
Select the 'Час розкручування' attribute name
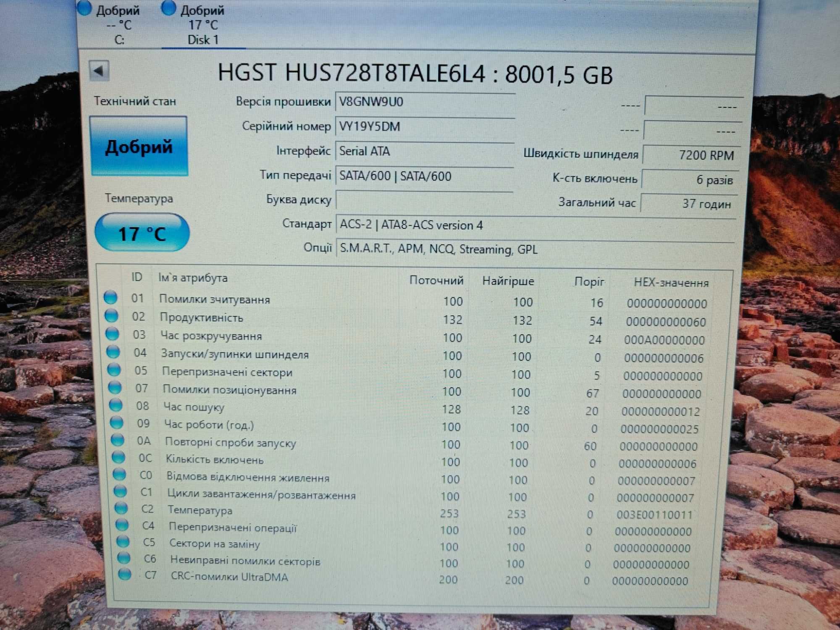pos(211,336)
